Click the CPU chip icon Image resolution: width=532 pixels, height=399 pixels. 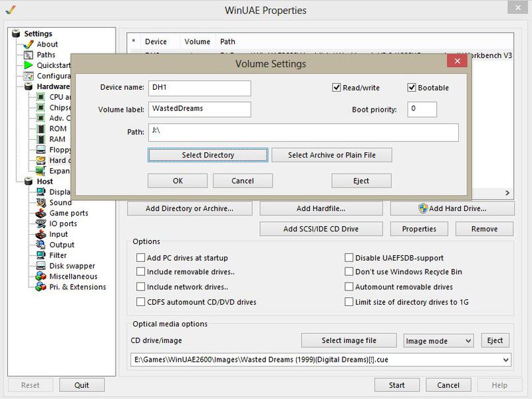[x=41, y=97]
